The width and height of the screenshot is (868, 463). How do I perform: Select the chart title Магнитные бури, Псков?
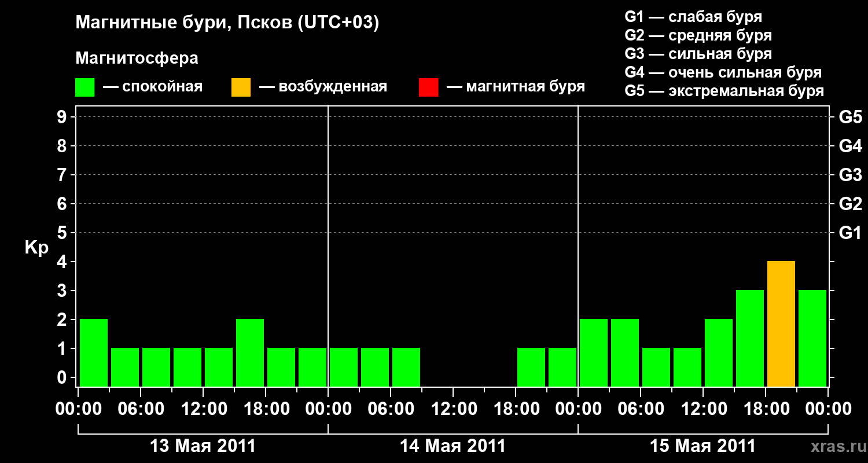pyautogui.click(x=227, y=23)
